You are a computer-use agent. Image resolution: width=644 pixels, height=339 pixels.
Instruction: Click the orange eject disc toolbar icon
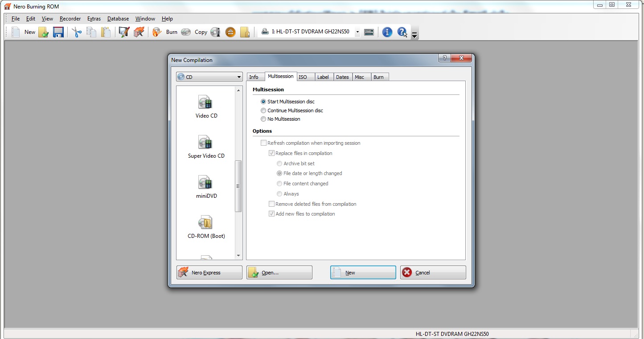[x=230, y=32]
